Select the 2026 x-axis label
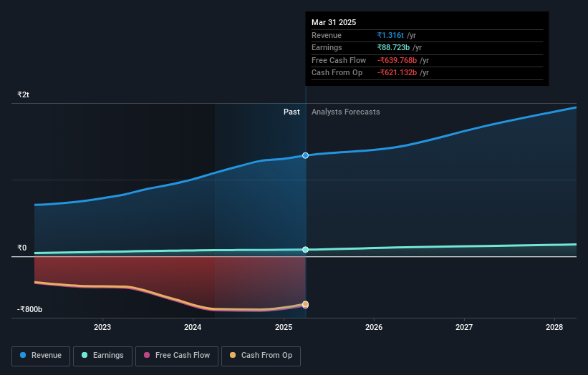The width and height of the screenshot is (588, 375). 374,327
